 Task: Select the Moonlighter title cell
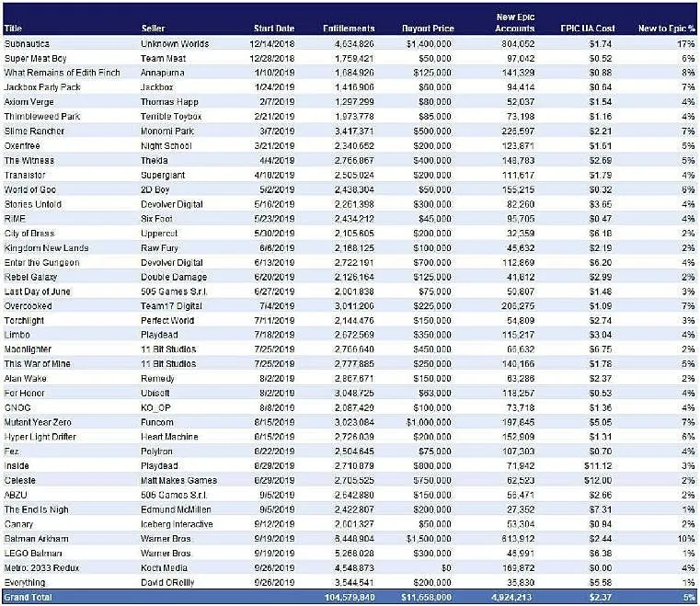[x=28, y=349]
